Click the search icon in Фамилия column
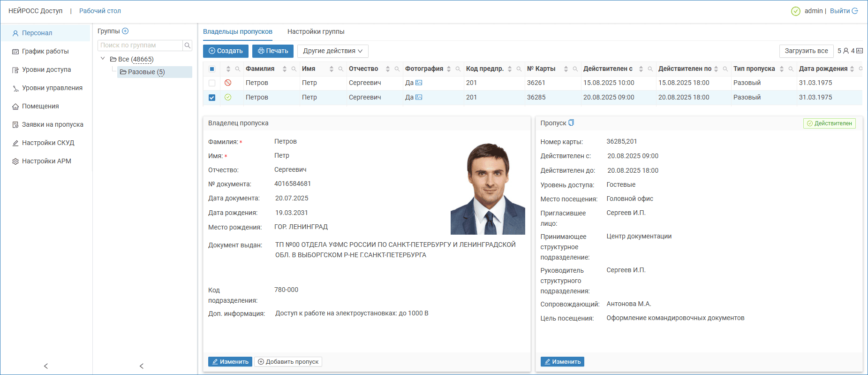This screenshot has height=375, width=868. (x=294, y=69)
